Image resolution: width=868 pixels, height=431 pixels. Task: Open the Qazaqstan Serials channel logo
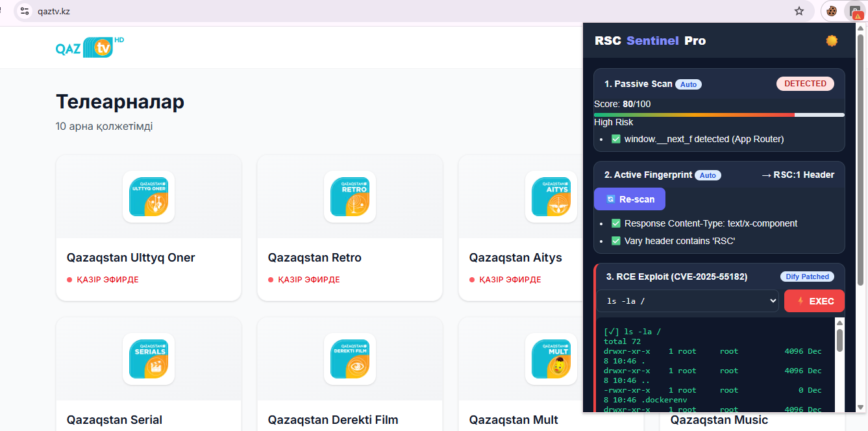(x=149, y=359)
